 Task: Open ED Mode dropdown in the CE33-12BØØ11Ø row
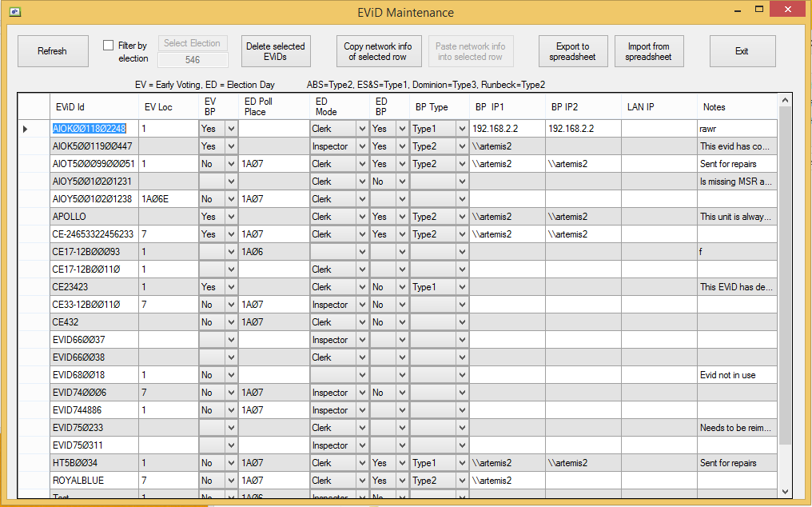[x=363, y=305]
